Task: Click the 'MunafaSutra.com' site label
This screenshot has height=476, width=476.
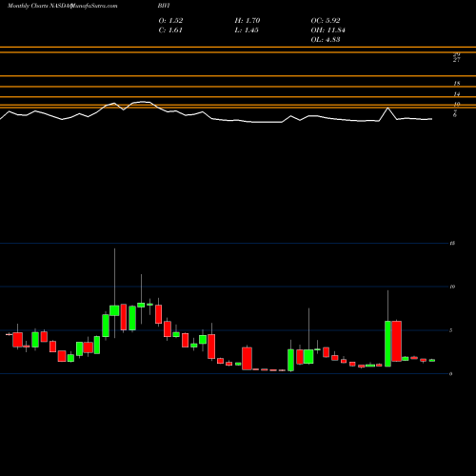Action: [x=93, y=6]
